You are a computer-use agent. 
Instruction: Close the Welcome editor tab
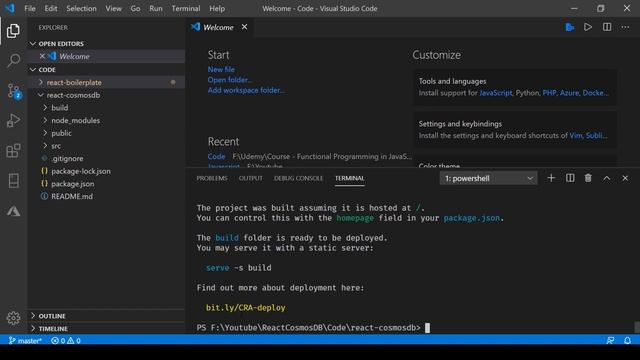tap(244, 27)
